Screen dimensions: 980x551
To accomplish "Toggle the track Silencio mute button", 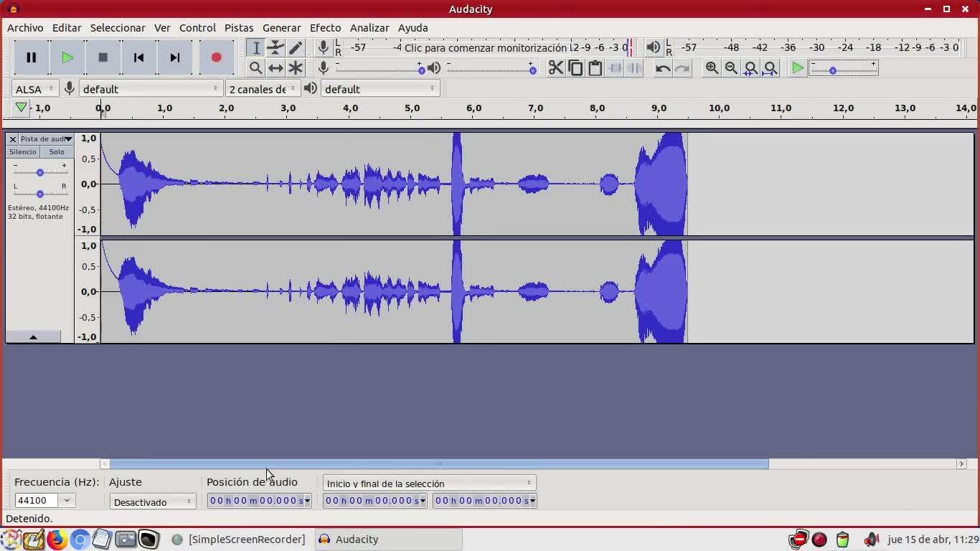I will pyautogui.click(x=22, y=152).
